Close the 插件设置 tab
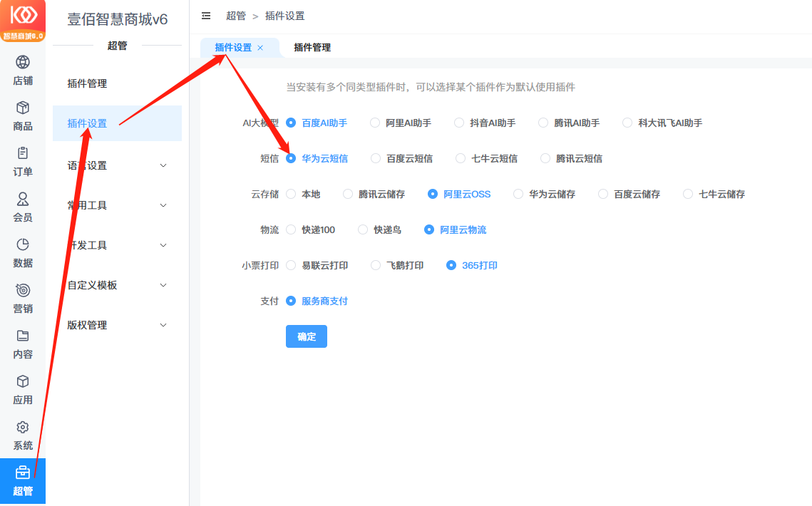 point(260,48)
